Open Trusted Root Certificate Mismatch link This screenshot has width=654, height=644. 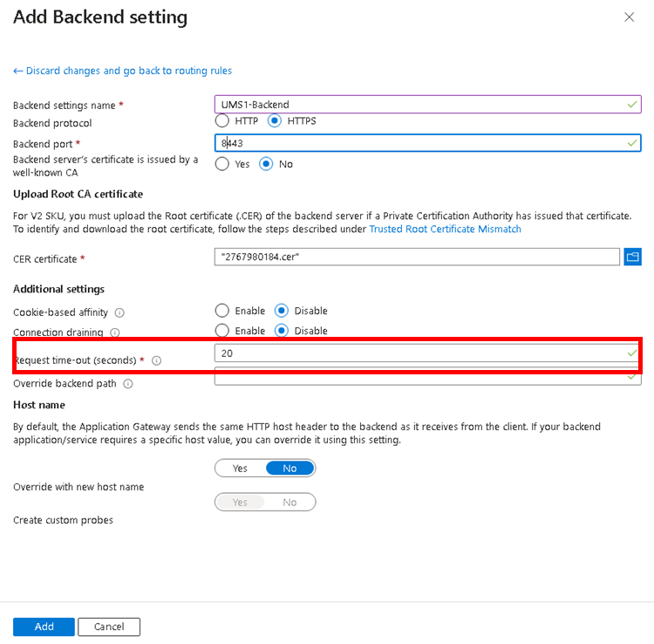(445, 229)
